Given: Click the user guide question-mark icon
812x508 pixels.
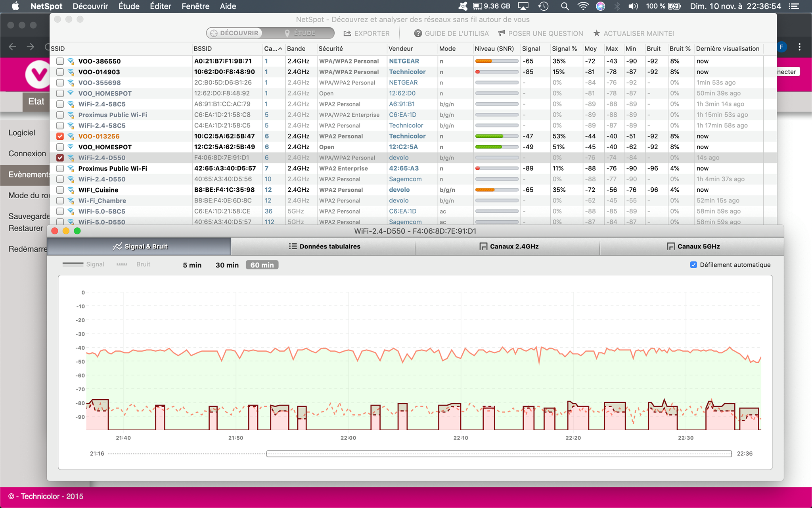Looking at the screenshot, I should (418, 33).
